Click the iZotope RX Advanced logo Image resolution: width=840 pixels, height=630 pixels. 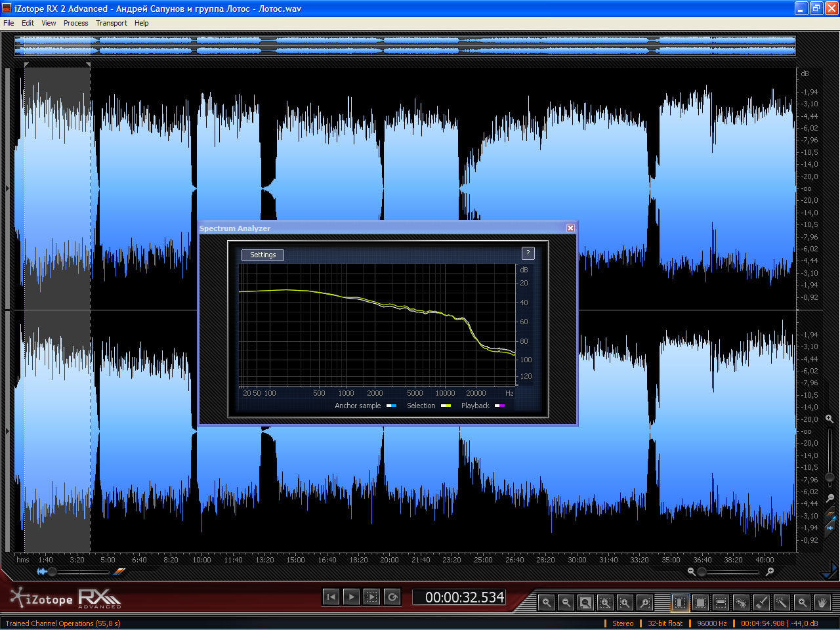66,597
